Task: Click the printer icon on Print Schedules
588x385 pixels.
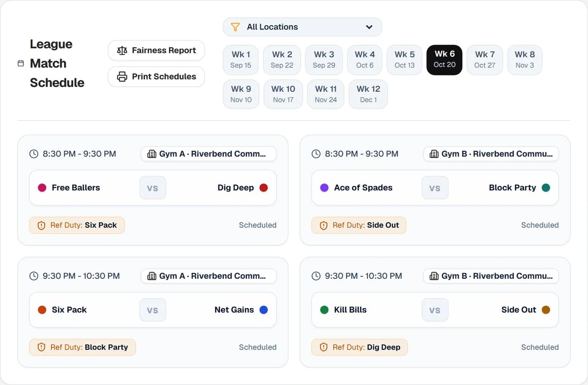Action: point(122,76)
